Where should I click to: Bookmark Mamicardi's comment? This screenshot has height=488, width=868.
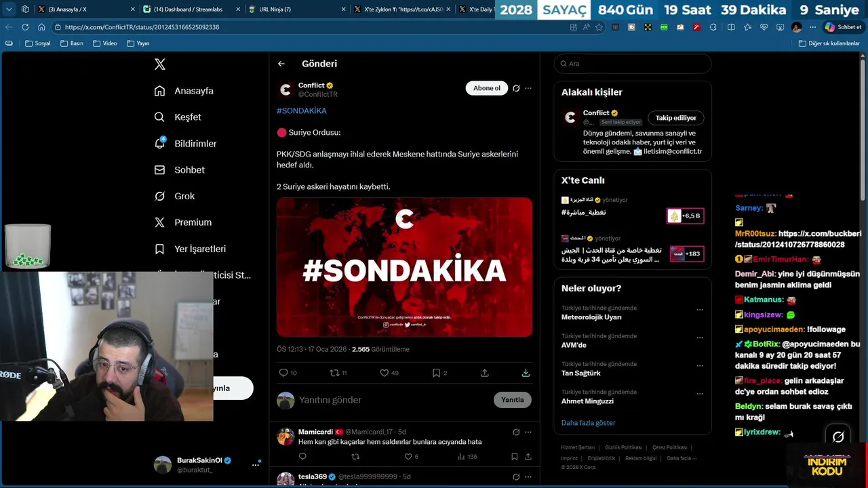coord(515,457)
